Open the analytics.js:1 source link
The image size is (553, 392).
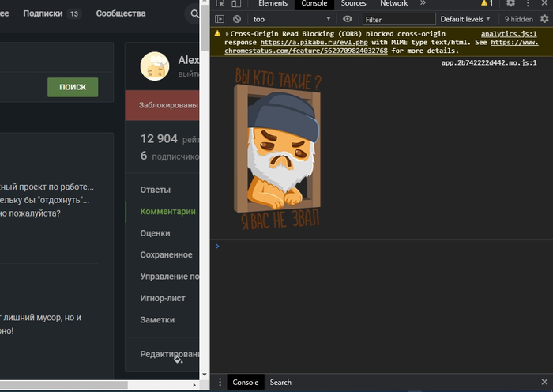point(509,35)
